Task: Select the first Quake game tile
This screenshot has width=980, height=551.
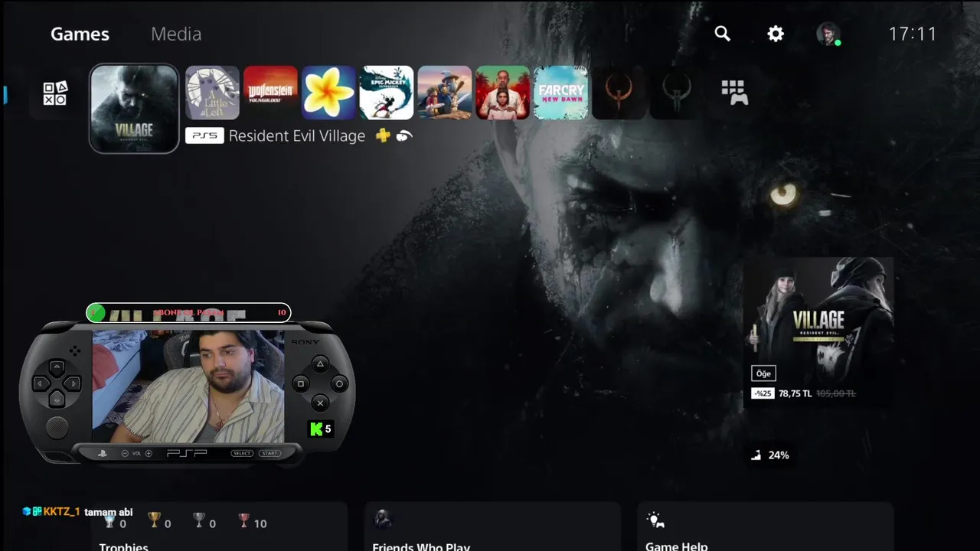Action: coord(619,93)
